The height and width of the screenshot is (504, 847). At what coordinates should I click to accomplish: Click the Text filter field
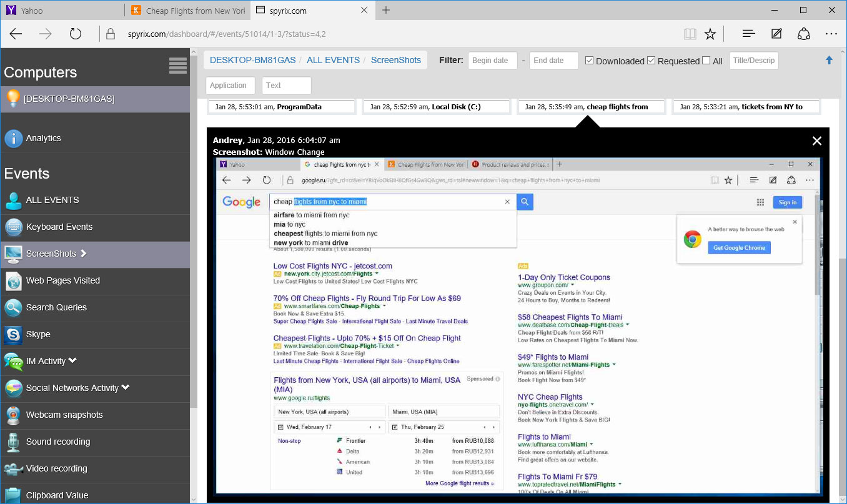click(286, 86)
